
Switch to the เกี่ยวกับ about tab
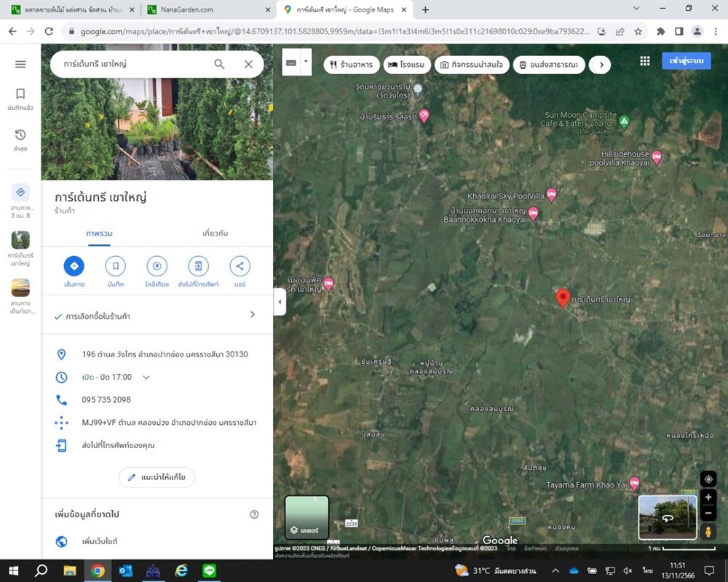(x=215, y=234)
